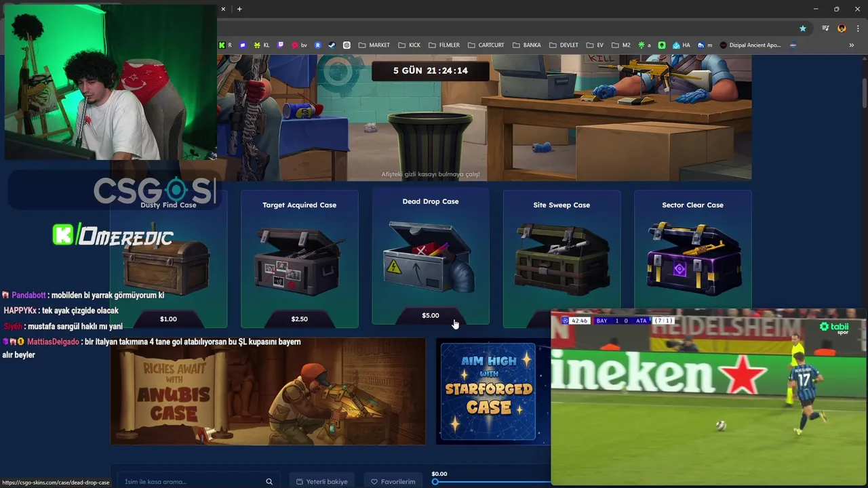The image size is (868, 488).
Task: Open the Chrome profile avatar
Action: tap(842, 28)
